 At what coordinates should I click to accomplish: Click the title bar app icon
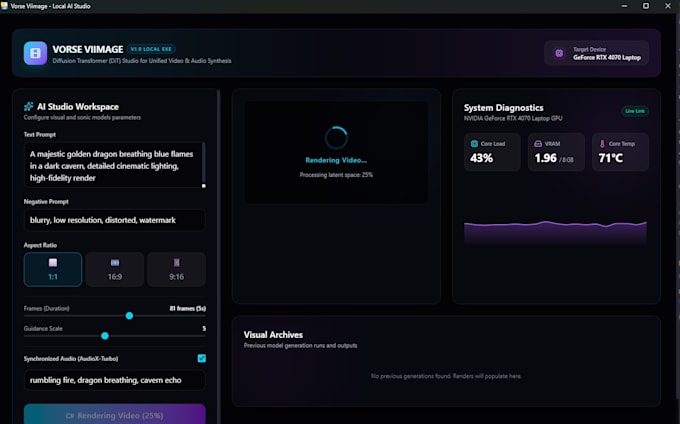[x=4, y=6]
